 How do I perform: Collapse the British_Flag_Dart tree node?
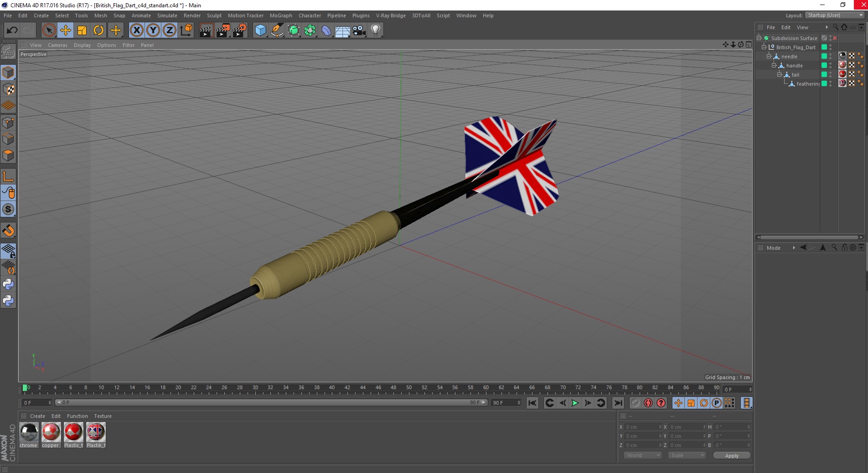point(764,47)
